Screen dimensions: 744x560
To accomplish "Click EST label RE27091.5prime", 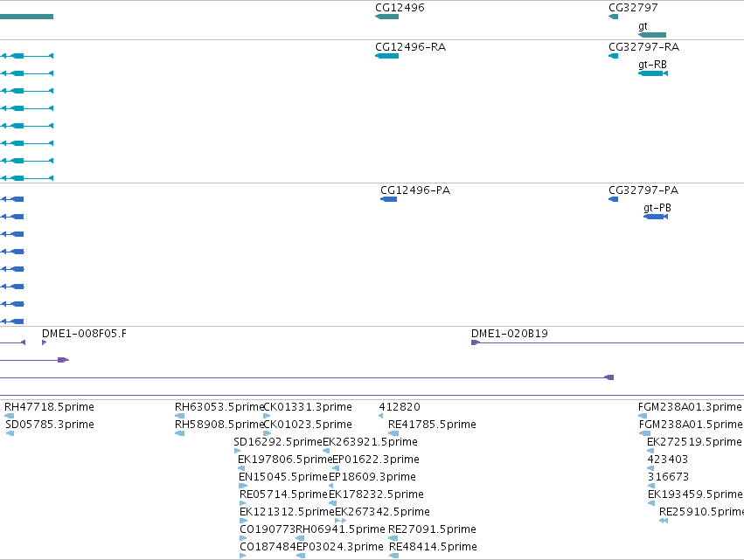I will tap(432, 529).
